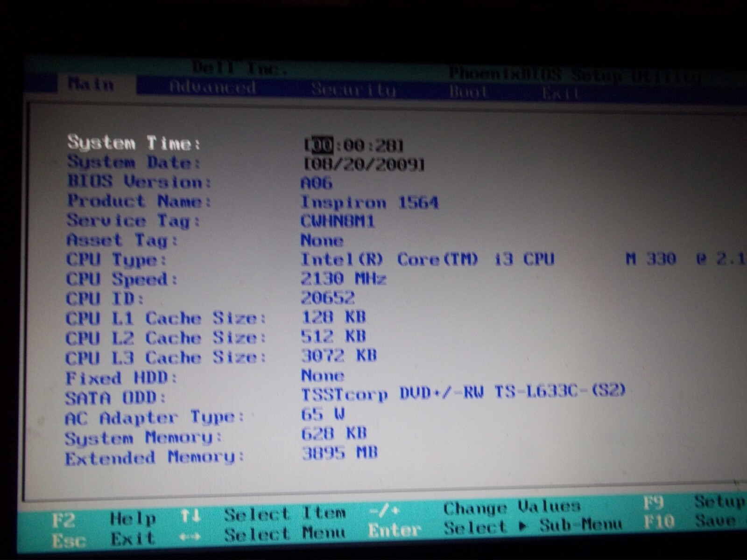Screen dimensions: 747x560
Task: Click the AC Adapter Type label
Action: pyautogui.click(x=155, y=417)
